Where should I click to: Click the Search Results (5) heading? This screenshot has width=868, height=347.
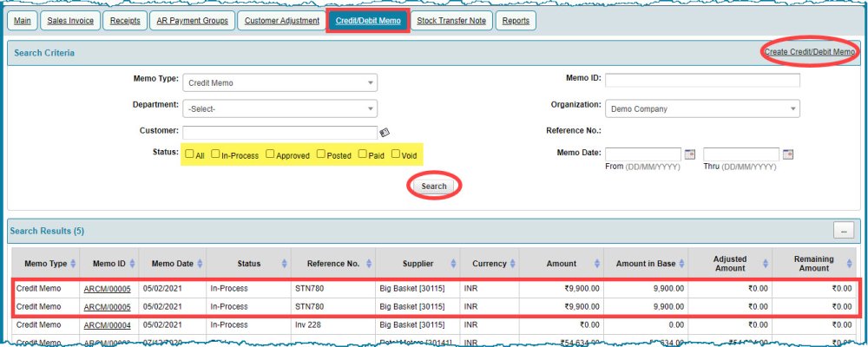tap(47, 231)
